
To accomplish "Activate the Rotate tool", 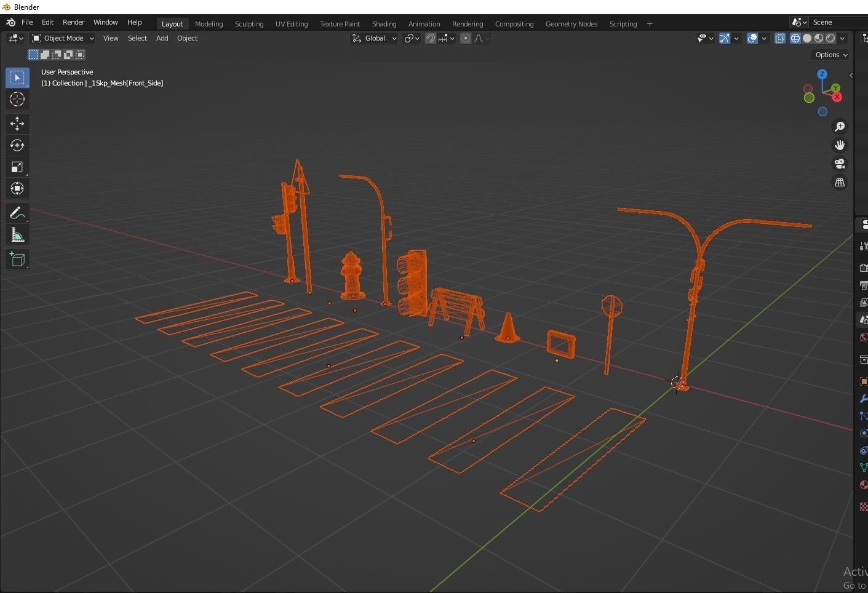I will [17, 145].
